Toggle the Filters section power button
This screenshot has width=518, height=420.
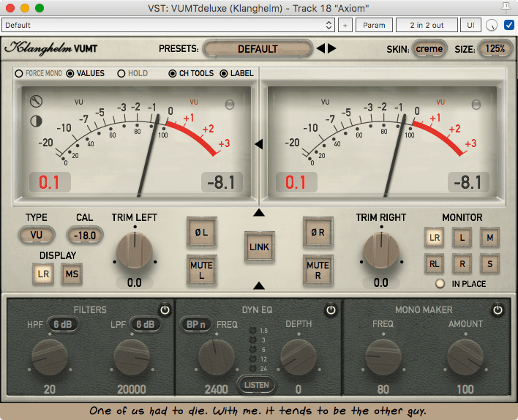click(x=165, y=310)
